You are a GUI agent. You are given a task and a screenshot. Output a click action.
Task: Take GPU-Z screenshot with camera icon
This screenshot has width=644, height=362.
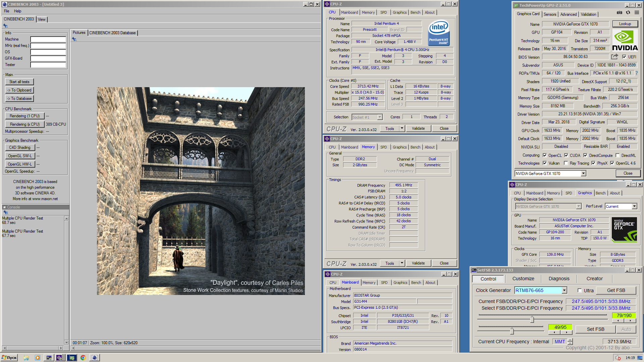point(619,13)
